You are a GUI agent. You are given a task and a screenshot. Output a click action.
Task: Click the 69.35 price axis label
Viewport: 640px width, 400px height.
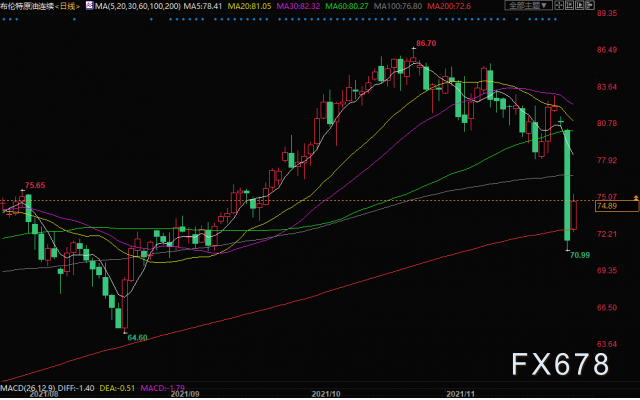coord(607,270)
